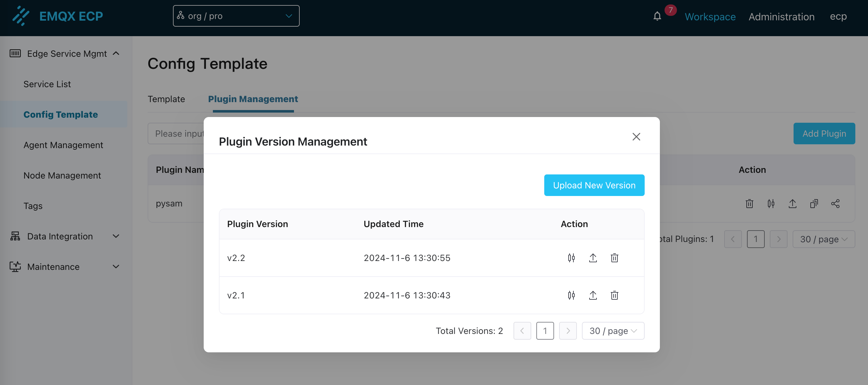Delete the pysam plugin in background table
868x385 pixels.
pos(750,204)
